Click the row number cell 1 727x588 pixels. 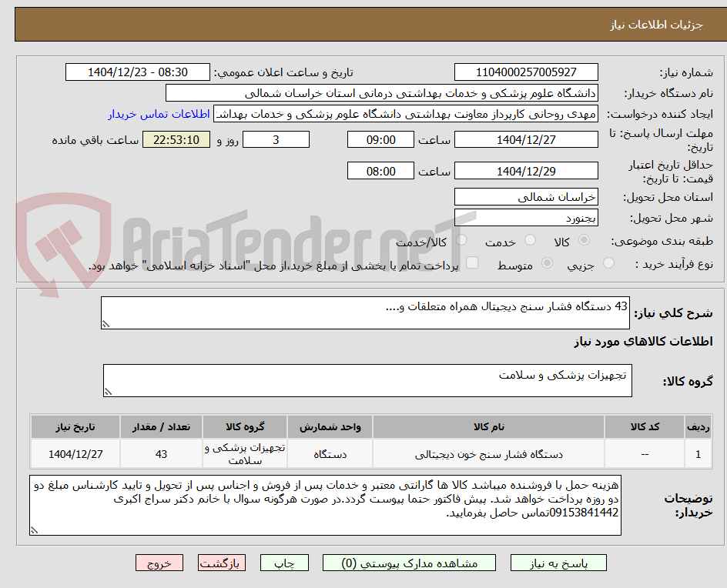698,454
